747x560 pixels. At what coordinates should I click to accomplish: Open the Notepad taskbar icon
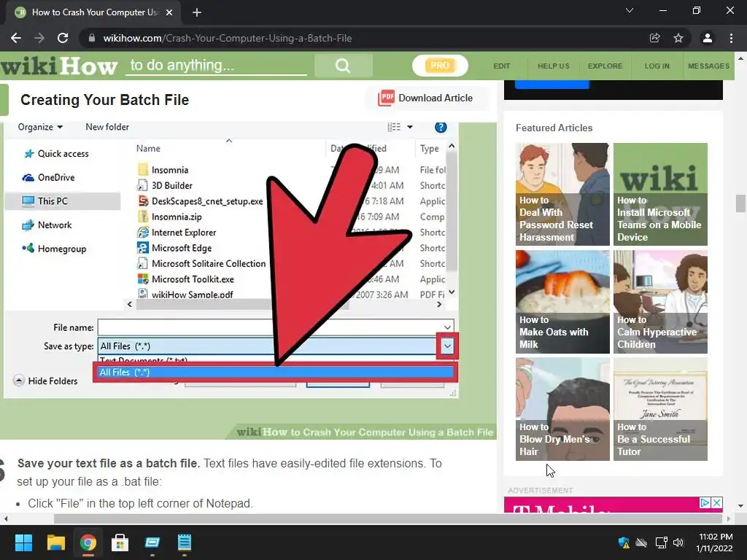185,542
